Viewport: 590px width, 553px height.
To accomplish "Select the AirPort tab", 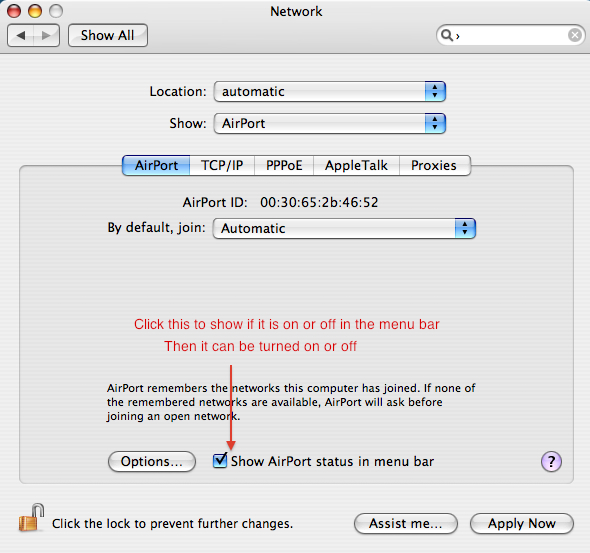I will point(156,166).
